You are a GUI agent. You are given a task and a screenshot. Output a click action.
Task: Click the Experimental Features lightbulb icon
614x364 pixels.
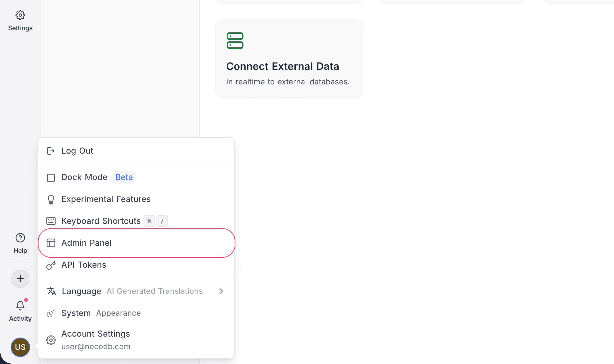(x=51, y=199)
